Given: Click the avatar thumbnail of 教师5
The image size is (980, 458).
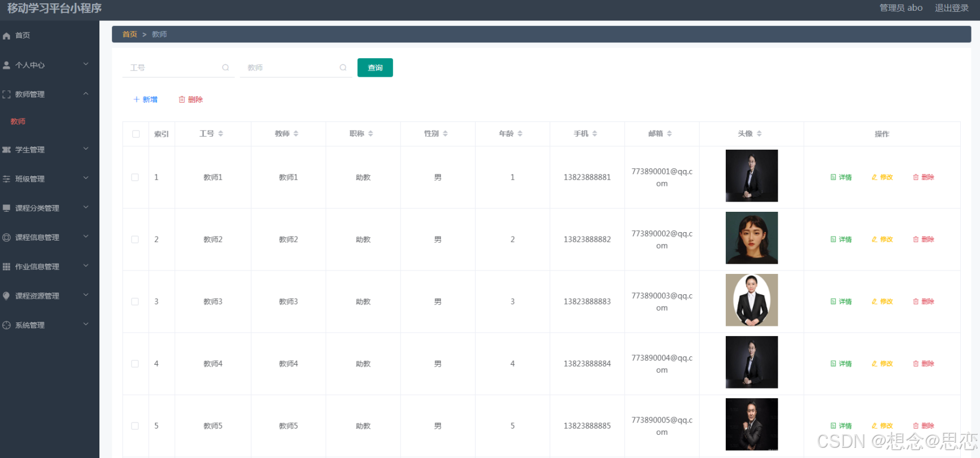Looking at the screenshot, I should tap(752, 424).
